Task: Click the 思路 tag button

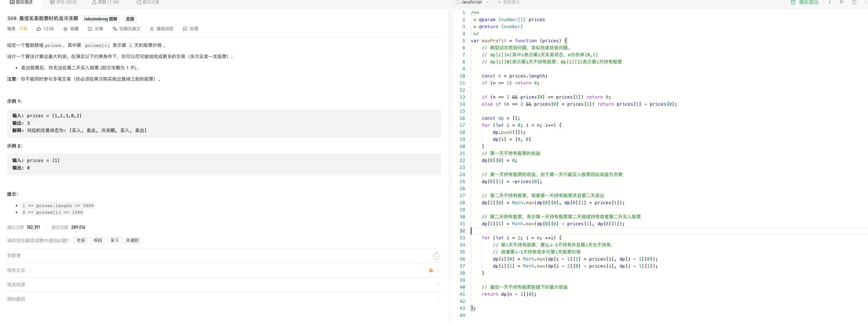Action: (130, 19)
